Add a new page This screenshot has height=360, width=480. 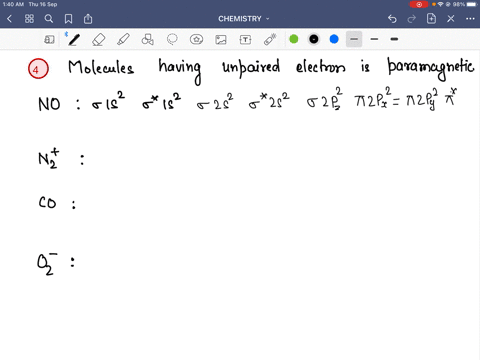(x=431, y=19)
